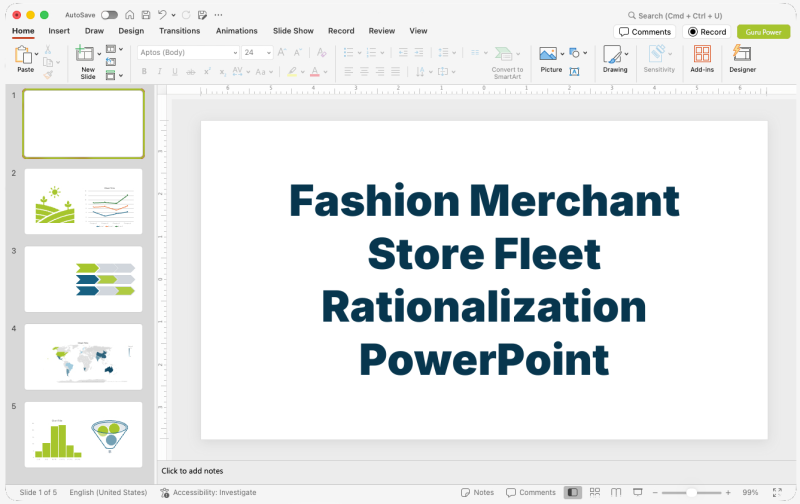Expand Paste options arrow
This screenshot has width=800, height=504.
coord(37,54)
